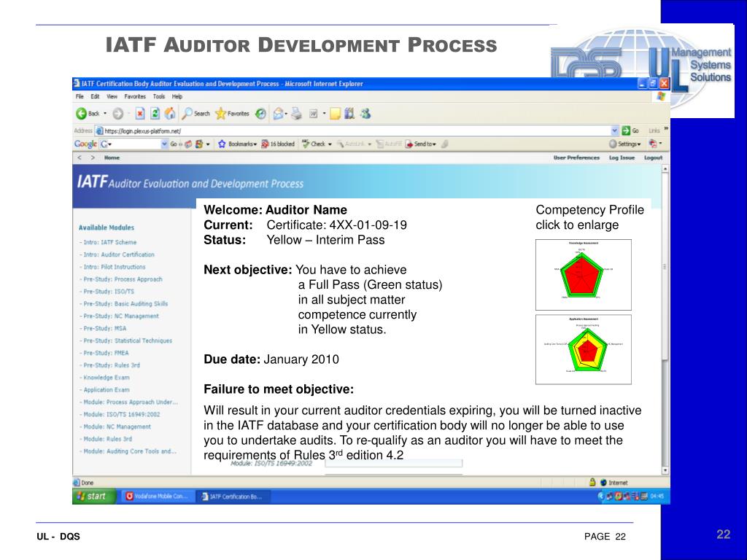This screenshot has width=747, height=560.
Task: Switch to Vodafone Mobile Connect taskbar item
Action: point(158,496)
